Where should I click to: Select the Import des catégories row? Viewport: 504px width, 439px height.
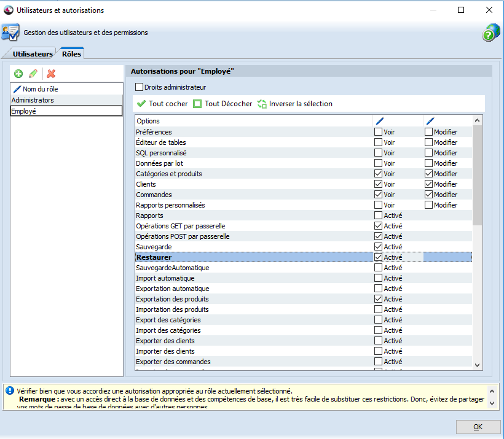point(304,330)
